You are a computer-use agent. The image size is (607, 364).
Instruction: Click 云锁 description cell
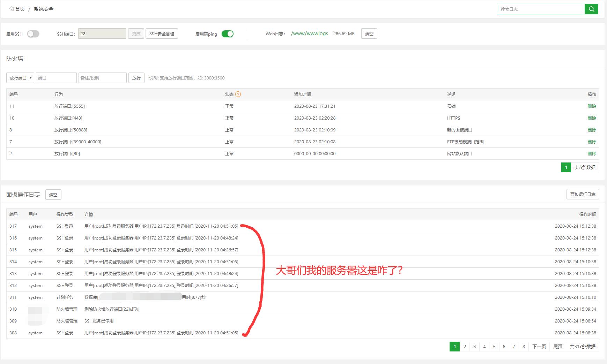[451, 106]
